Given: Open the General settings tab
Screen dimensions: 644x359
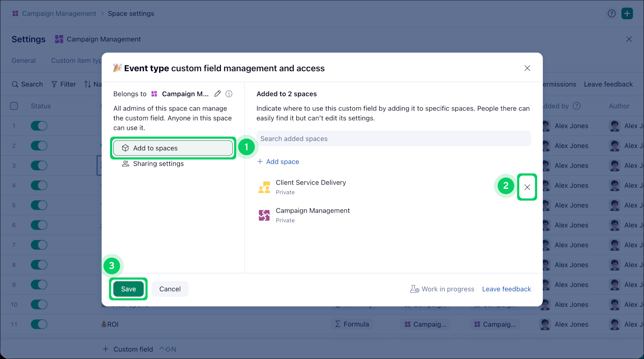Looking at the screenshot, I should [24, 61].
